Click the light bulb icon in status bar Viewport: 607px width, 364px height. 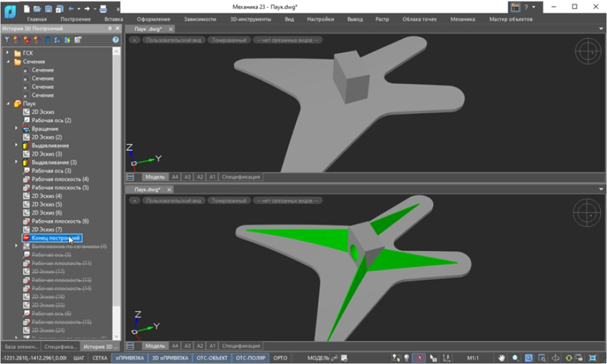[x=406, y=358]
